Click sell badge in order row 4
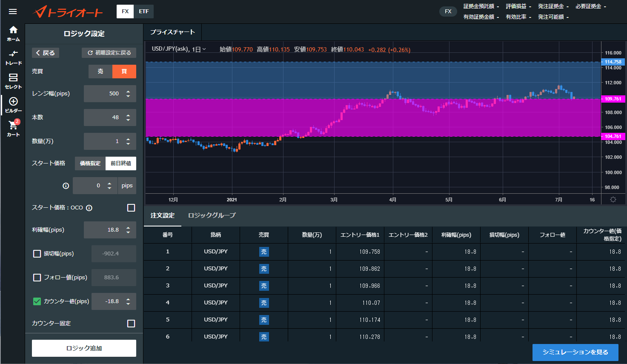Screen dimensions: 627x364 (264, 303)
